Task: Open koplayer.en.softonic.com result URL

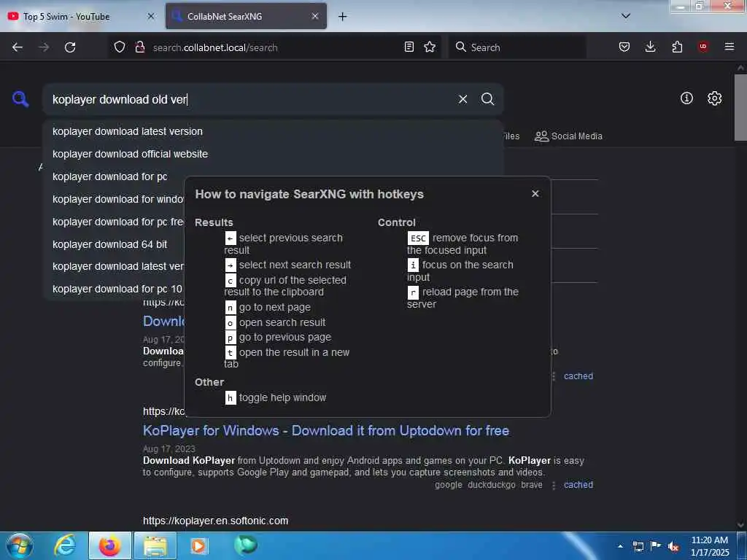Action: point(215,521)
